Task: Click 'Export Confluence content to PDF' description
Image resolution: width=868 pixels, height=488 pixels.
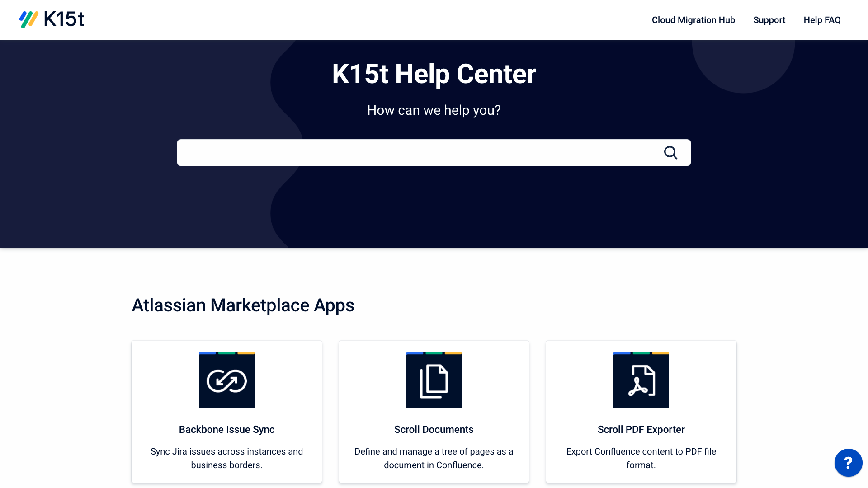Action: tap(641, 458)
